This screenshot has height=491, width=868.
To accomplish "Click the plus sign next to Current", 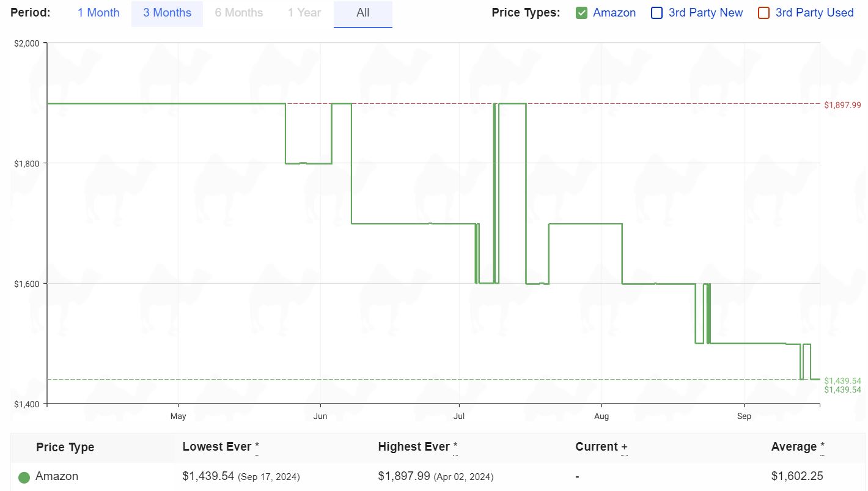I will coord(624,448).
